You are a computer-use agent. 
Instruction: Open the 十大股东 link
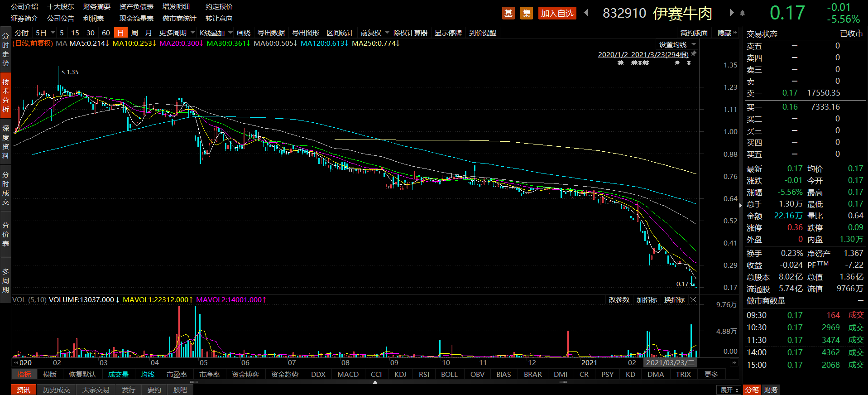coord(61,7)
